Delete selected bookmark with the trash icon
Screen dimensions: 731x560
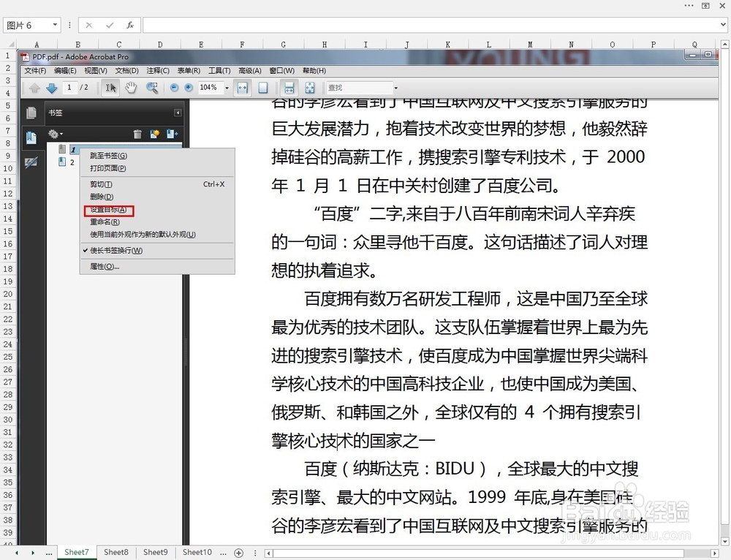tap(137, 135)
